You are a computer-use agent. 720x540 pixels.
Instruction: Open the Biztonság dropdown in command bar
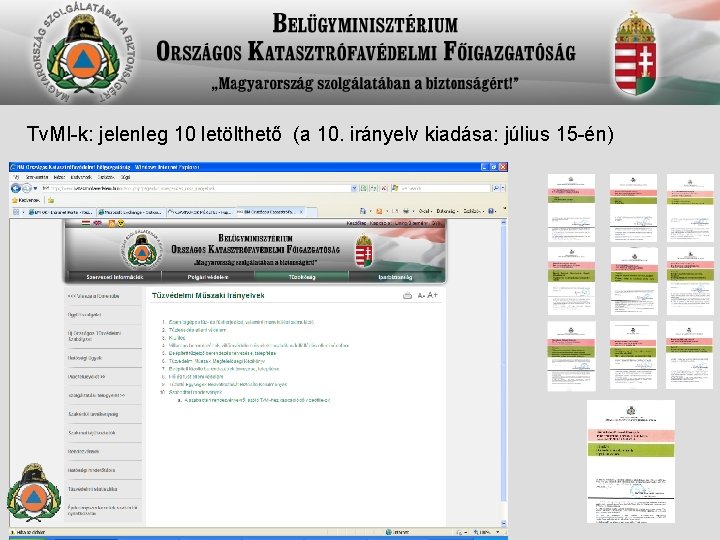point(447,211)
